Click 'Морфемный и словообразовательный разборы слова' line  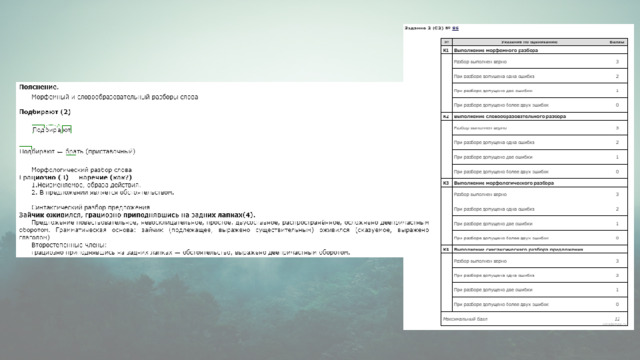click(x=115, y=97)
